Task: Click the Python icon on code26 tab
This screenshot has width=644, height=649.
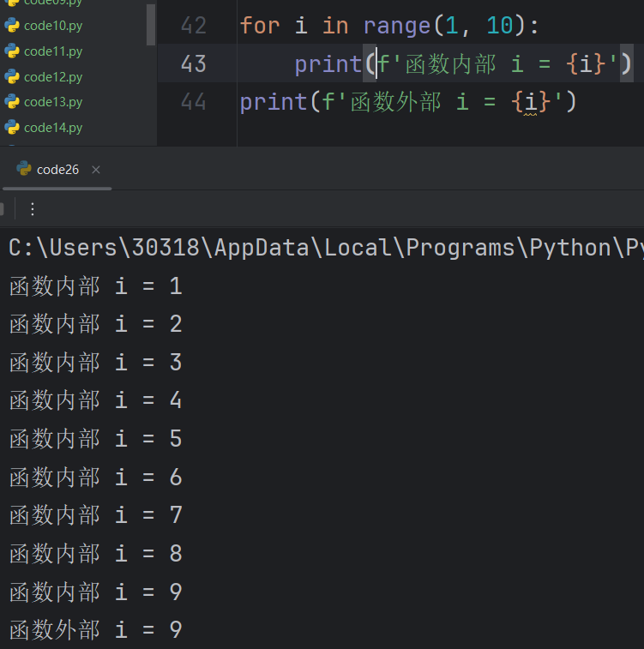Action: [x=24, y=168]
